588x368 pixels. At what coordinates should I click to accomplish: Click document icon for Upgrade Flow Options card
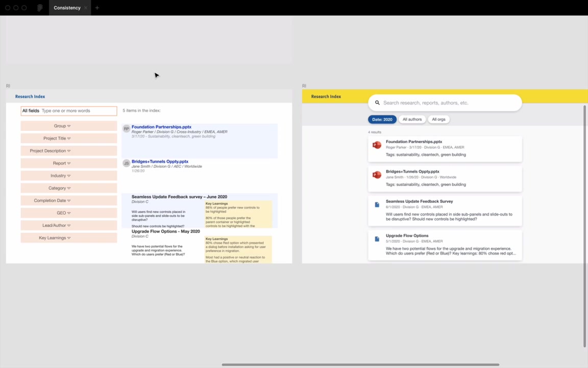377,239
